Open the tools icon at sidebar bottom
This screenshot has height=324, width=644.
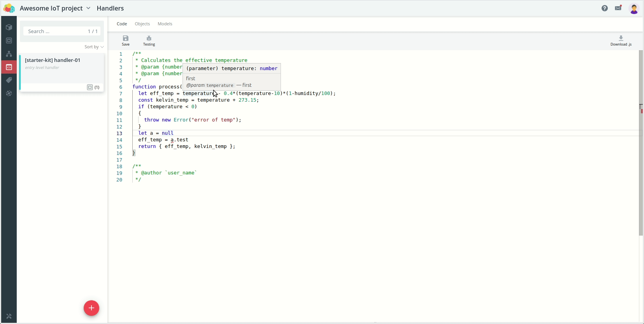click(x=9, y=316)
